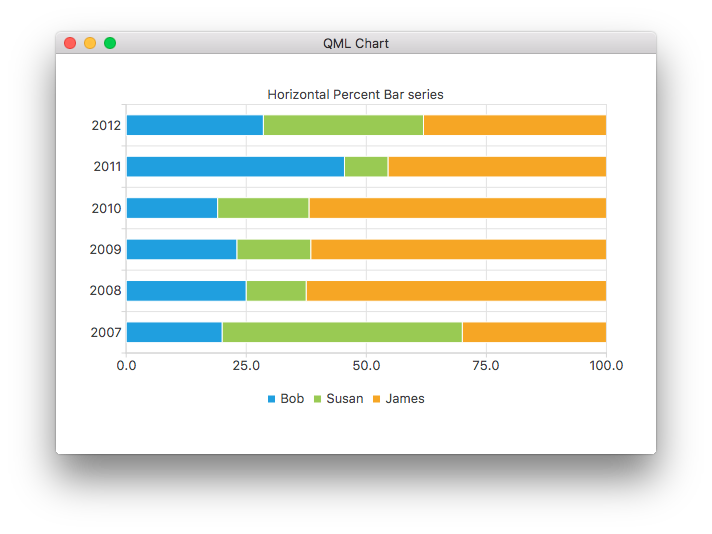
Task: Click Bob's blue bar segment for 2009
Action: tap(181, 249)
